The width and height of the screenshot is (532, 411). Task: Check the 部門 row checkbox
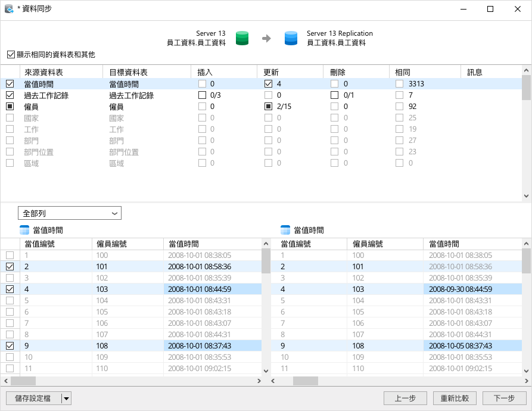(x=10, y=141)
